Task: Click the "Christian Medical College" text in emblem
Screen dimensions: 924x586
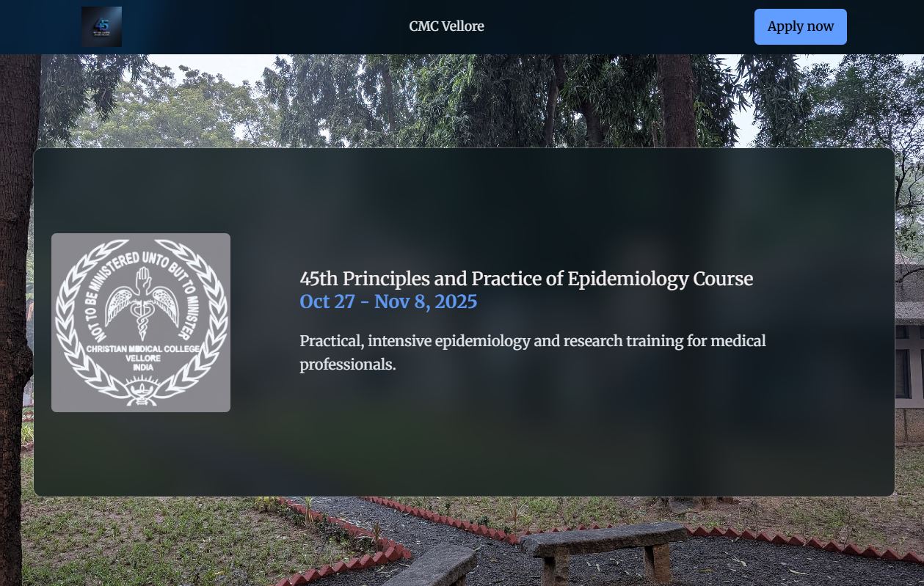Action: click(x=142, y=349)
